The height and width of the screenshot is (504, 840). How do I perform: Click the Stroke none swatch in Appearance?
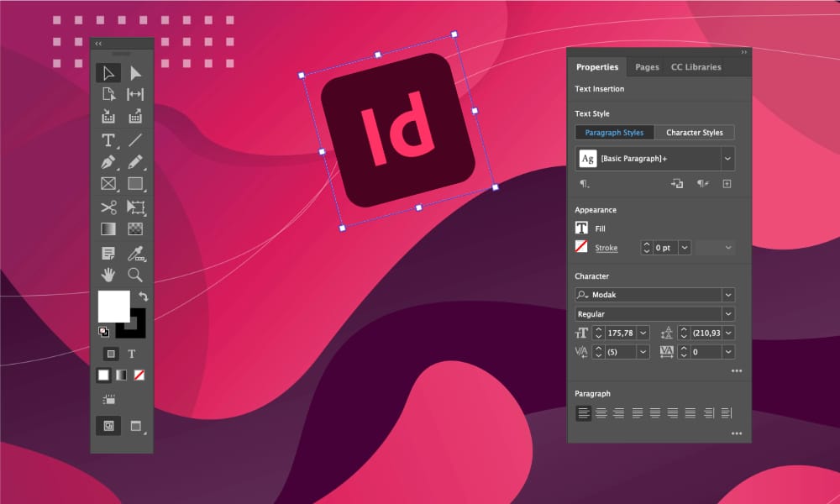coord(581,247)
